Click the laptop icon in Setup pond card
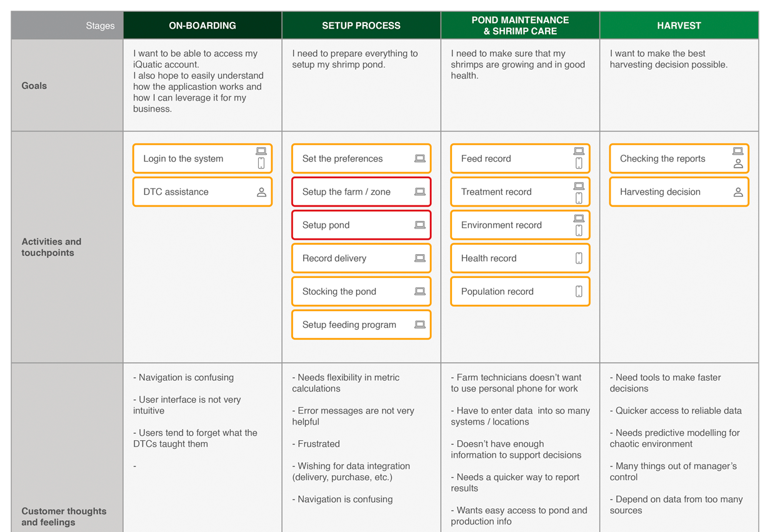The image size is (770, 532). (x=420, y=225)
